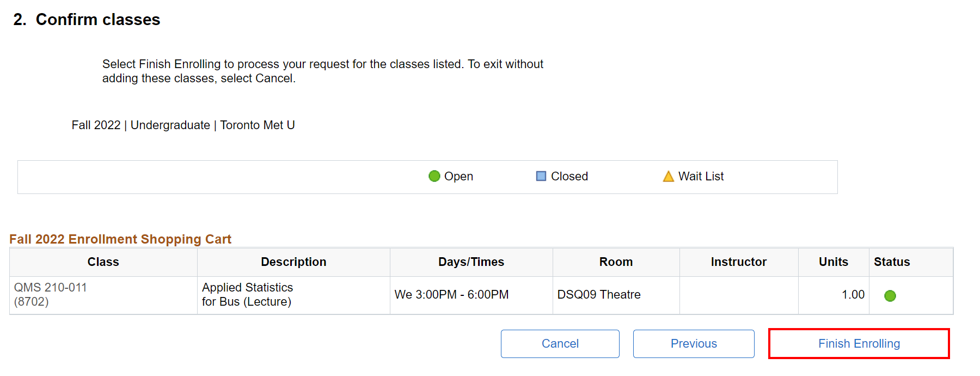Select the Description column header
This screenshot has width=980, height=376.
click(x=293, y=262)
